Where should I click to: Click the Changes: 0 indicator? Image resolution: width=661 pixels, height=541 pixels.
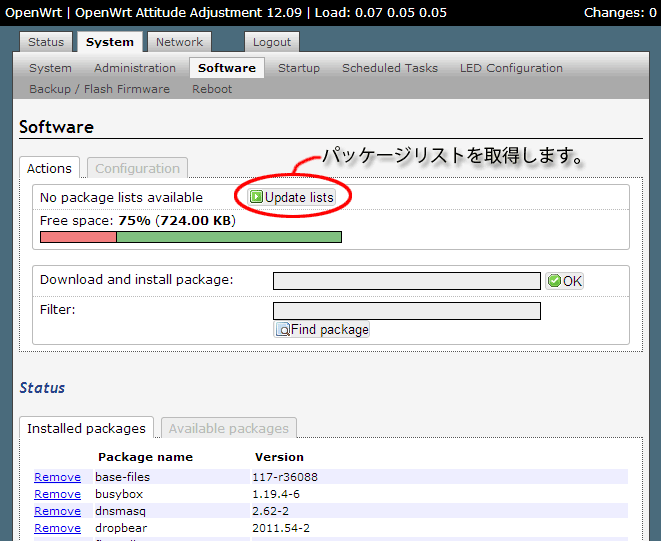[x=620, y=13]
